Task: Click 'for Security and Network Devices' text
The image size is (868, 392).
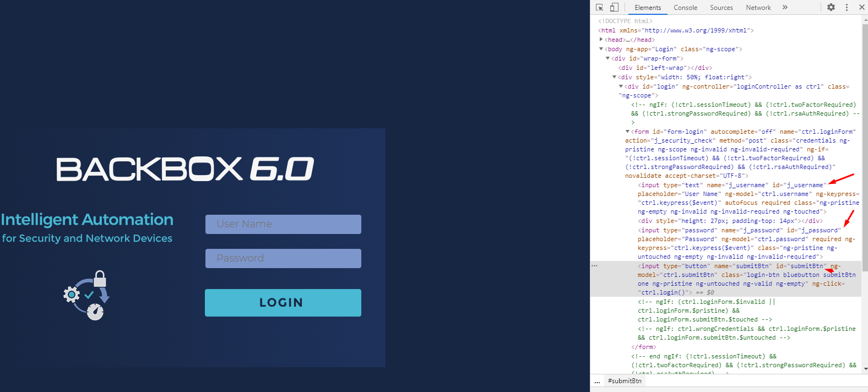Action: point(87,238)
